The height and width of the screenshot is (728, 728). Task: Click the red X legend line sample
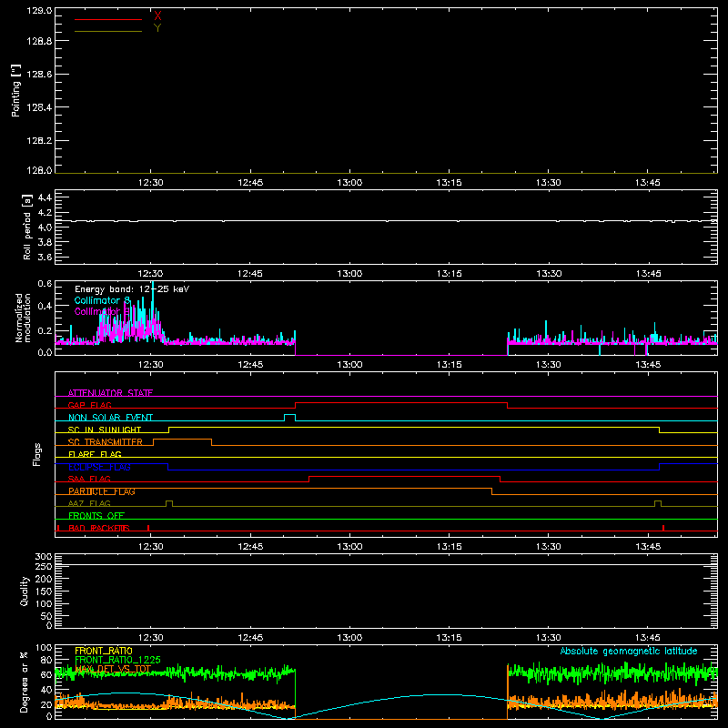[108, 19]
